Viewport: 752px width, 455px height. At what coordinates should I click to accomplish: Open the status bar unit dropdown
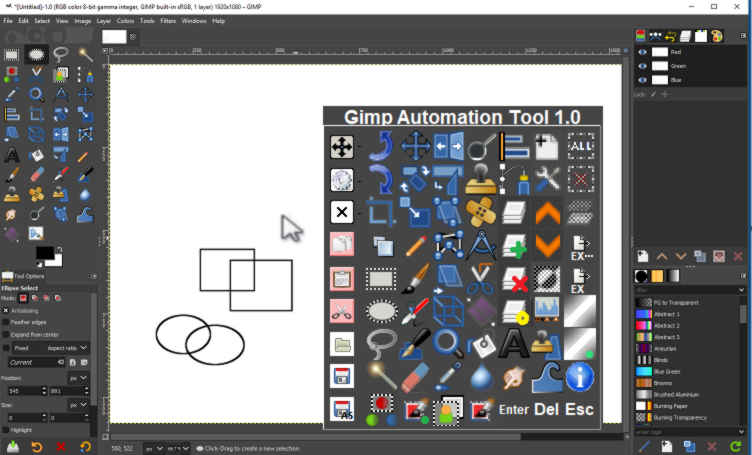[x=154, y=449]
